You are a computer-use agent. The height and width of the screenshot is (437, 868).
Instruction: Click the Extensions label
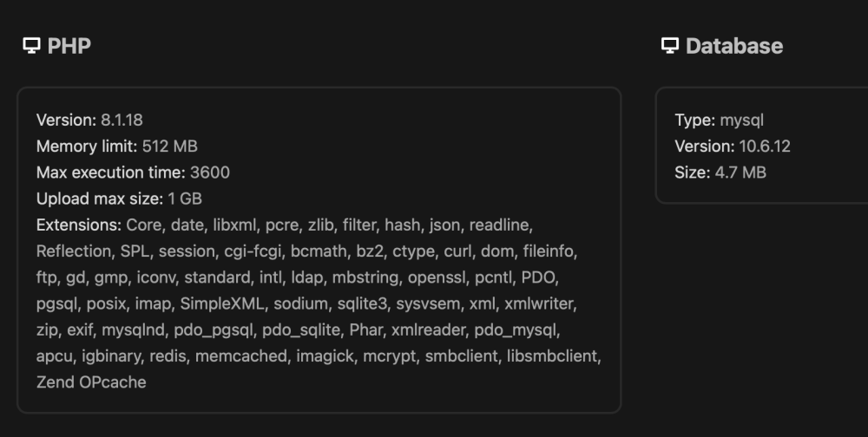(79, 225)
